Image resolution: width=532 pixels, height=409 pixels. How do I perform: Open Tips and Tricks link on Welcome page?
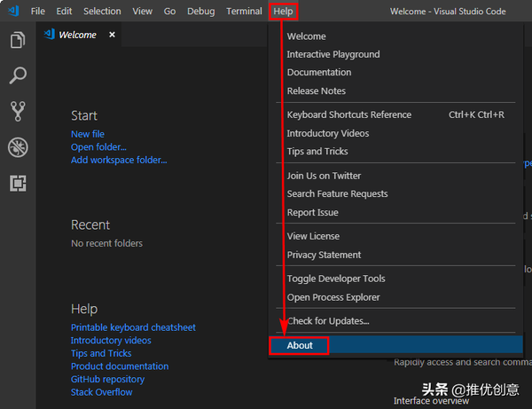pos(101,353)
